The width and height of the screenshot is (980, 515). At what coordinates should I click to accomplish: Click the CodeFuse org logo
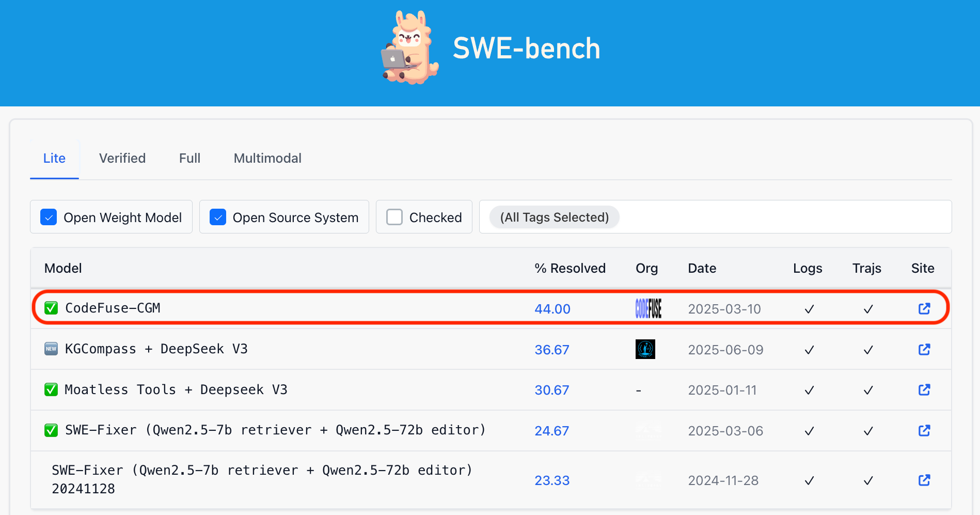click(x=648, y=308)
